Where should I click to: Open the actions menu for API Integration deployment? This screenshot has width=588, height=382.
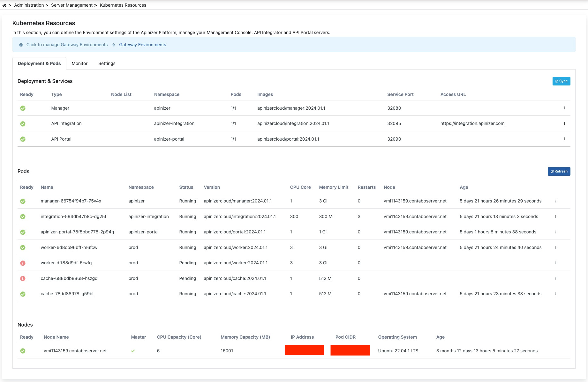(x=564, y=123)
